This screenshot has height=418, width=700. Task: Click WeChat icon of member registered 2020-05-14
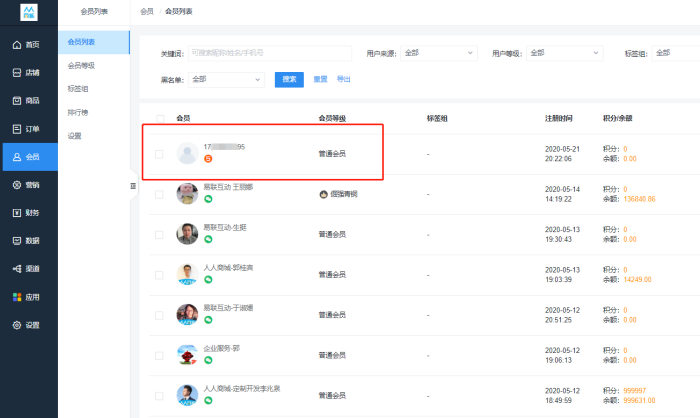(x=208, y=199)
